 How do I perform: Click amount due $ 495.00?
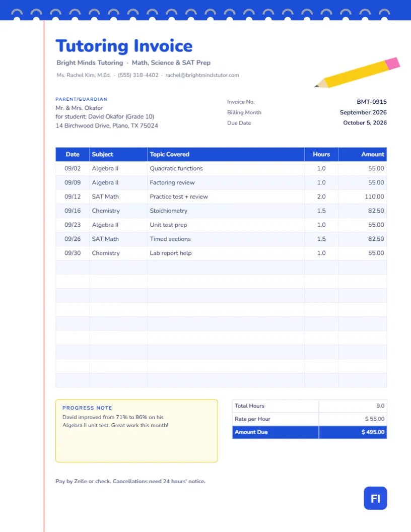click(373, 432)
